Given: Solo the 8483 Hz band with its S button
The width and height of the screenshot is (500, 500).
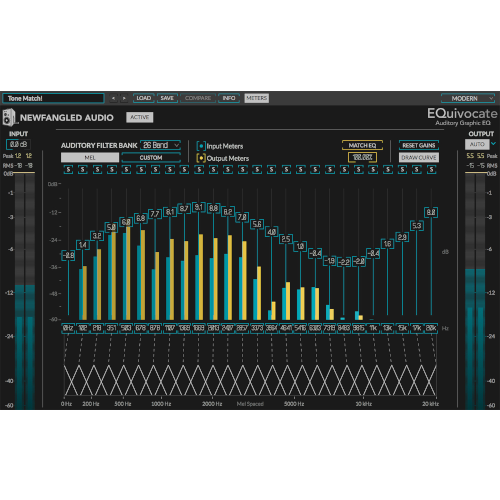Looking at the screenshot, I should coord(344,170).
